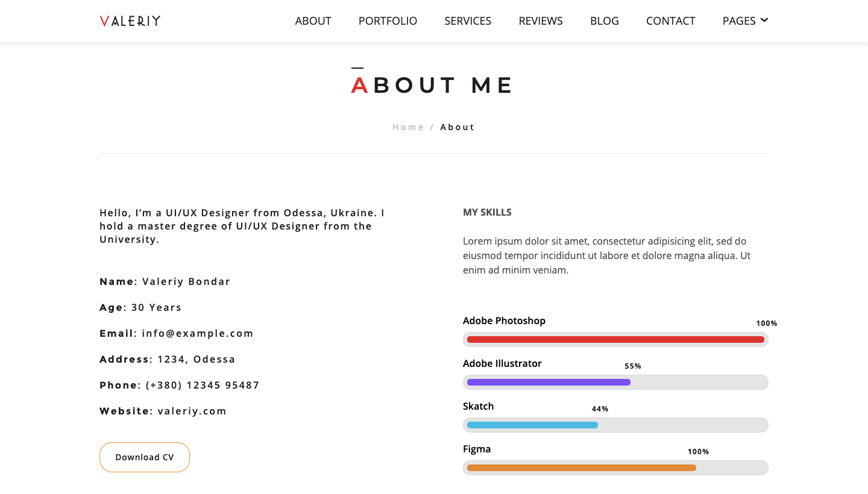Click the About breadcrumb text
868x494 pixels.
tap(458, 127)
